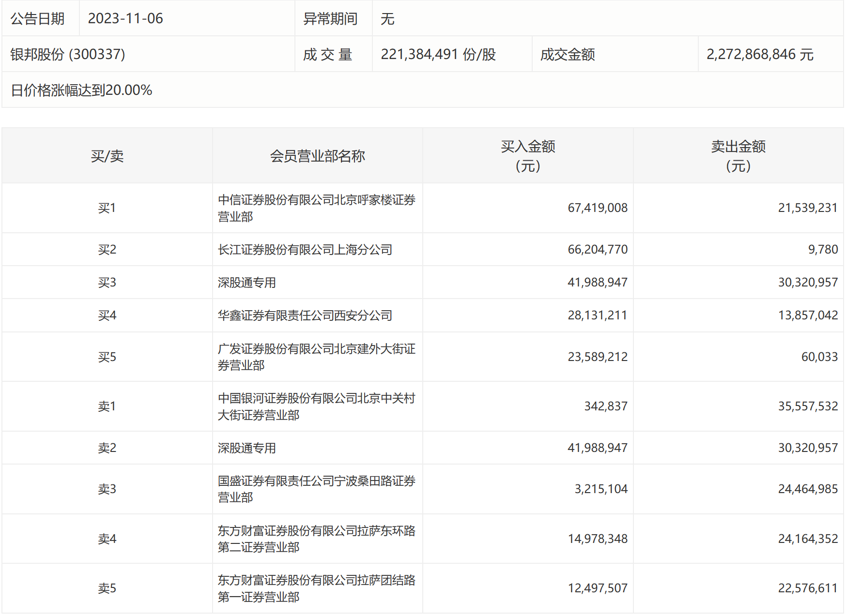Select sell amount 24,164,352
Screen dimensions: 846x616
pyautogui.click(x=808, y=539)
